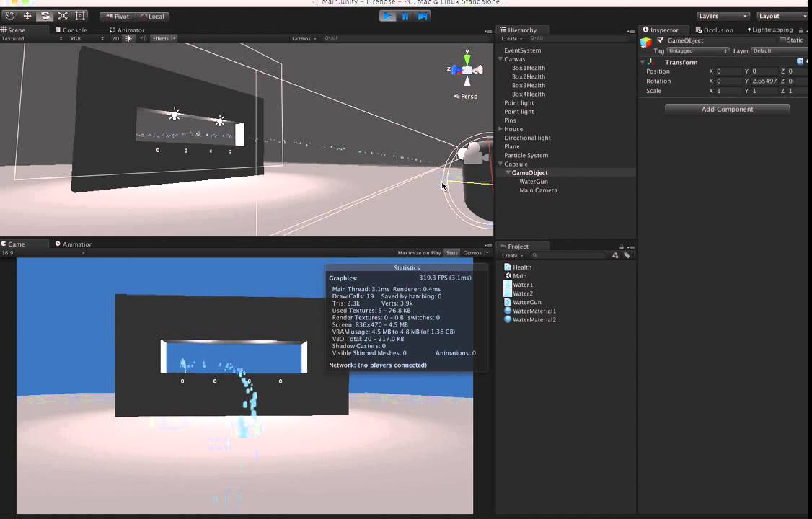Select EventSystem in Hierarchy
Image resolution: width=812 pixels, height=519 pixels.
click(523, 50)
